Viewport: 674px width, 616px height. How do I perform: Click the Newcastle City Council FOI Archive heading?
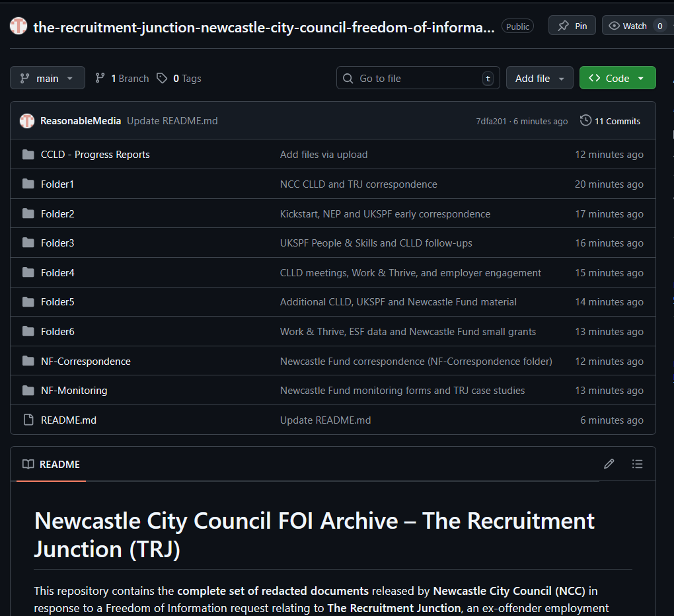pos(315,535)
